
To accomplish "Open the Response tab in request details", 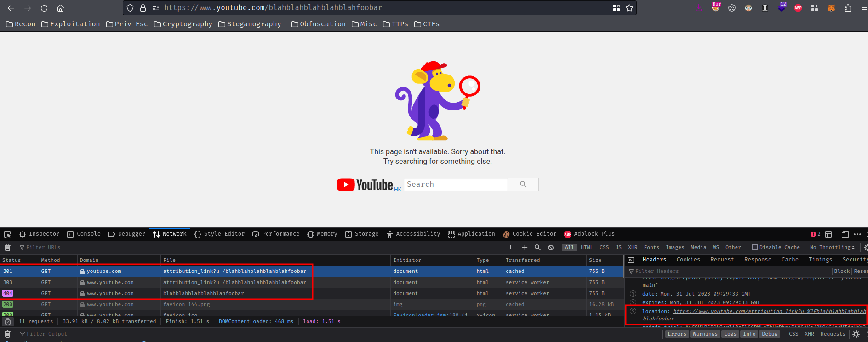I will [x=758, y=260].
